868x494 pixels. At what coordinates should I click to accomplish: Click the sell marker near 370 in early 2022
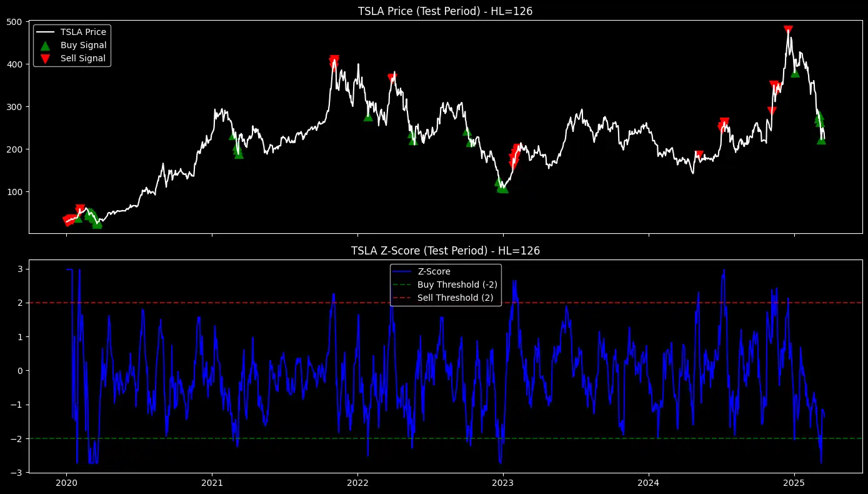tap(392, 78)
